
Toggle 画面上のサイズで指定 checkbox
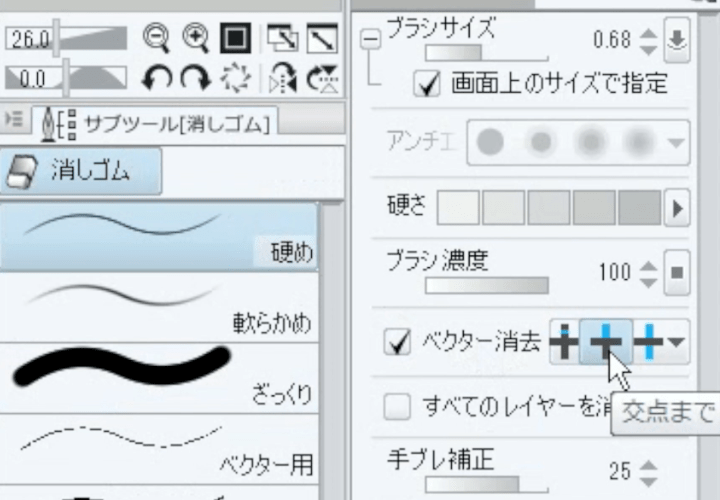click(427, 84)
